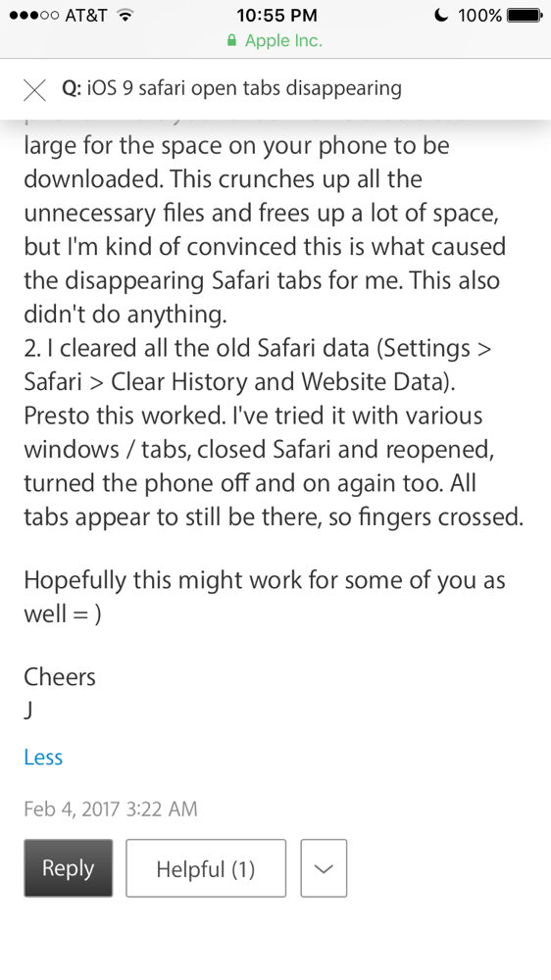Screen dimensions: 551x980
Task: Tap the green padlock security icon
Action: click(232, 40)
